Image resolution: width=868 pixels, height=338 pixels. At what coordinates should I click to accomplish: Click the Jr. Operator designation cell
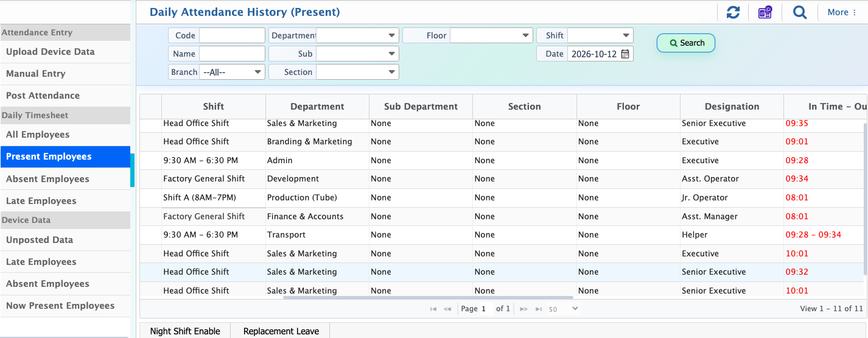pyautogui.click(x=732, y=198)
